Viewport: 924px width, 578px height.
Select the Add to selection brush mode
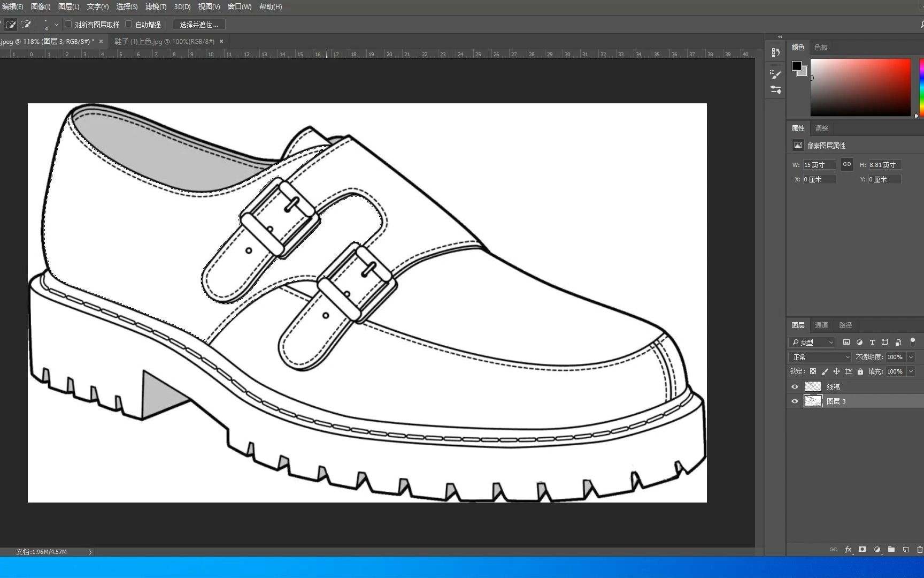pyautogui.click(x=11, y=25)
